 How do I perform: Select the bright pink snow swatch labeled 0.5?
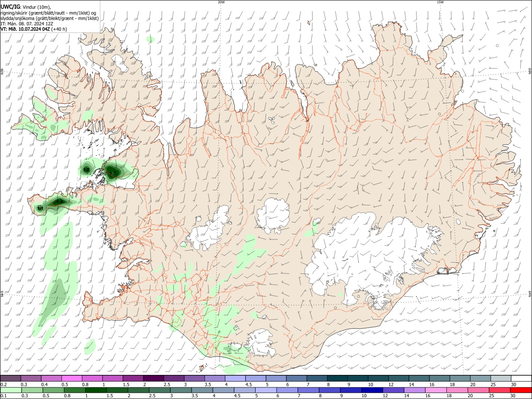click(71, 378)
